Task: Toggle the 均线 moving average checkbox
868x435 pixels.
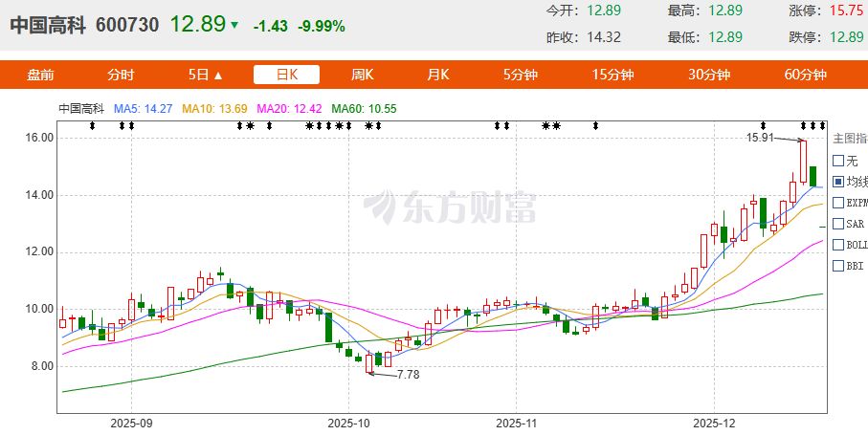Action: (838, 182)
